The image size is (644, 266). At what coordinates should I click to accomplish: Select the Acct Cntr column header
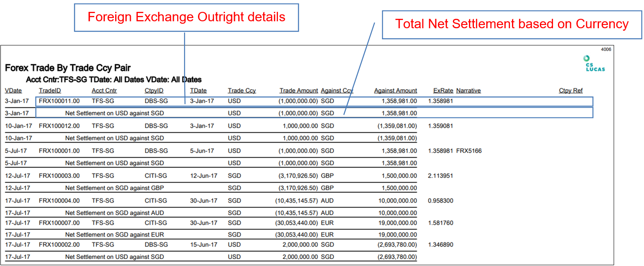(104, 90)
